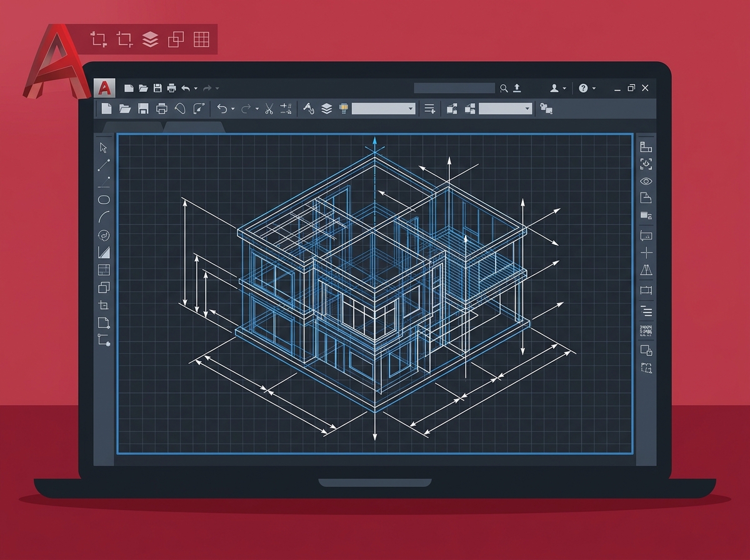Create new file from title bar quick access
The image size is (750, 560).
pyautogui.click(x=129, y=89)
